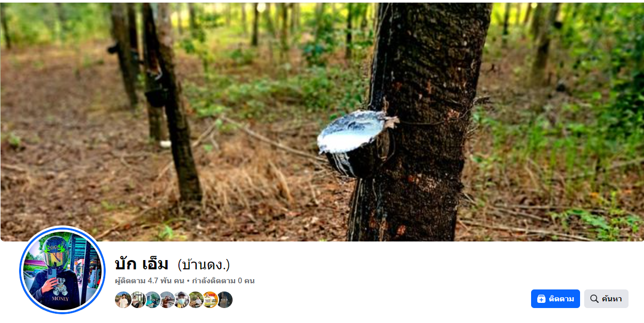
Task: Click the nickname (บ้านดง.) beside the name
Action: pos(204,265)
